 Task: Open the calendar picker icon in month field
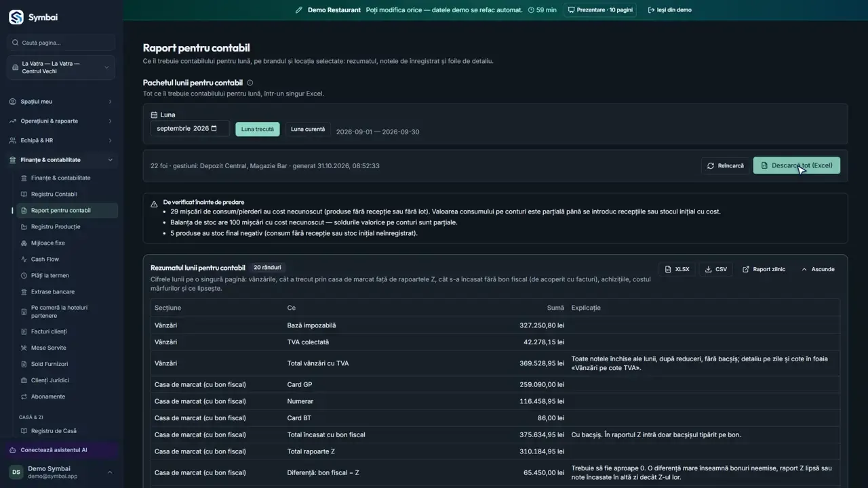point(214,128)
